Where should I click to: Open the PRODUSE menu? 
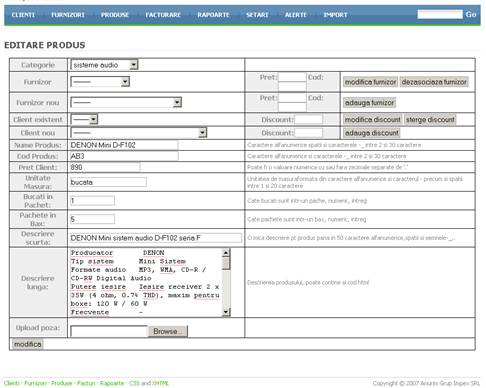tap(115, 15)
